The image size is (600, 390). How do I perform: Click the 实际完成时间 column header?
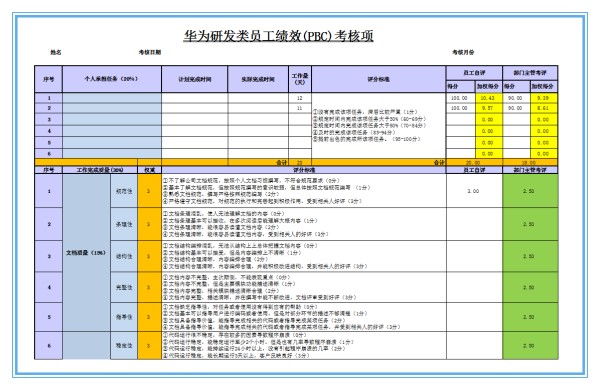click(258, 79)
